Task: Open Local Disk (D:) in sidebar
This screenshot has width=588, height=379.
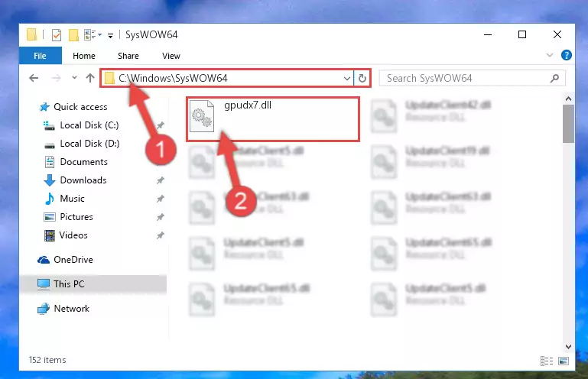Action: [x=89, y=144]
